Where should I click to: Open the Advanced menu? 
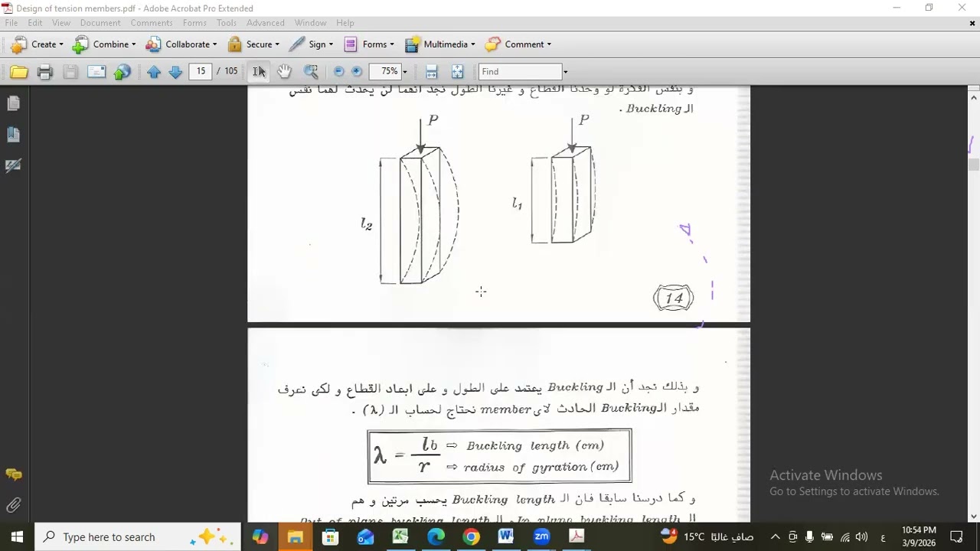click(266, 23)
